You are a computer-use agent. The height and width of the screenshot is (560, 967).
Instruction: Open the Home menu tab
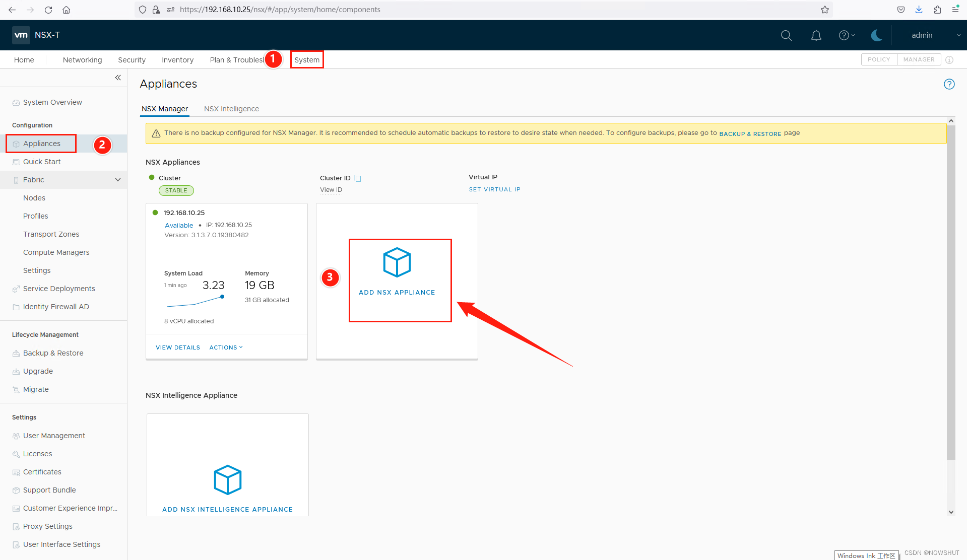tap(24, 60)
